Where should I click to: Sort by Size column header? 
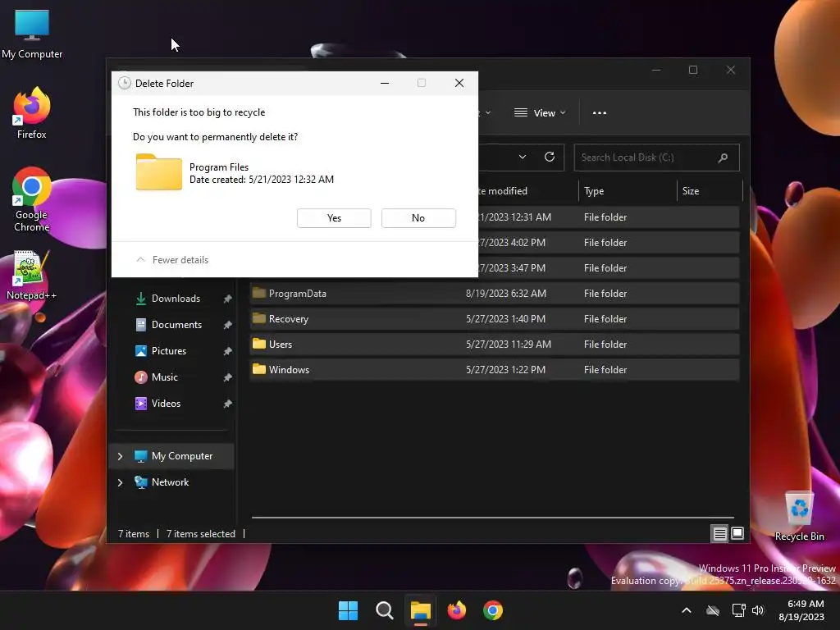coord(710,190)
